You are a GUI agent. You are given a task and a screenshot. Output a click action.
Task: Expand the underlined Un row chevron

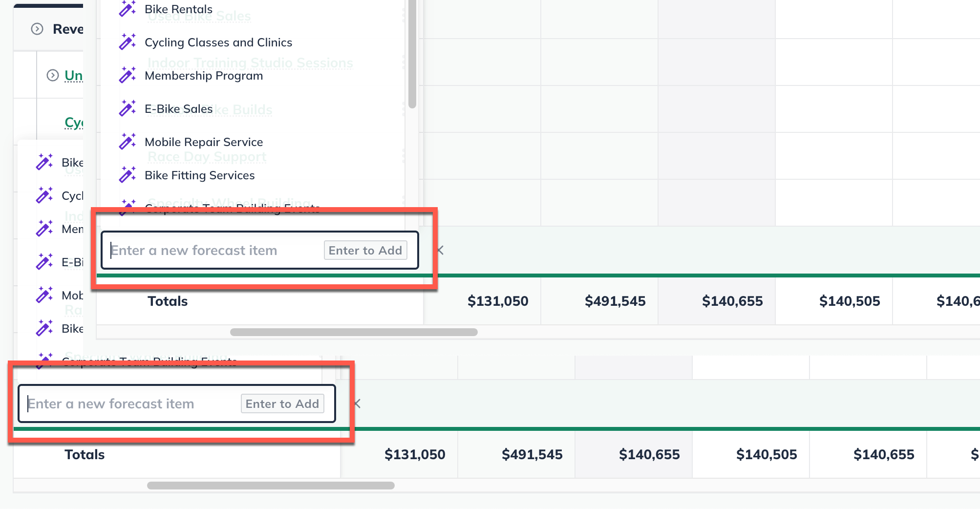53,74
